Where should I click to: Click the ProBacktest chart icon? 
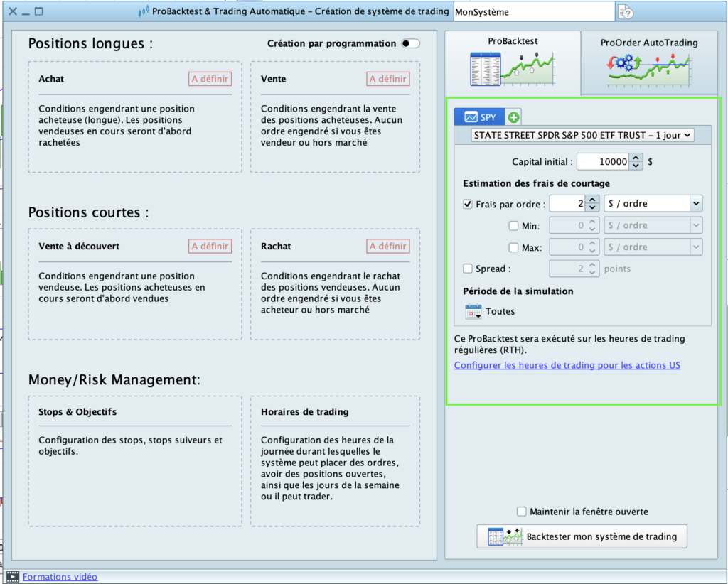(512, 69)
